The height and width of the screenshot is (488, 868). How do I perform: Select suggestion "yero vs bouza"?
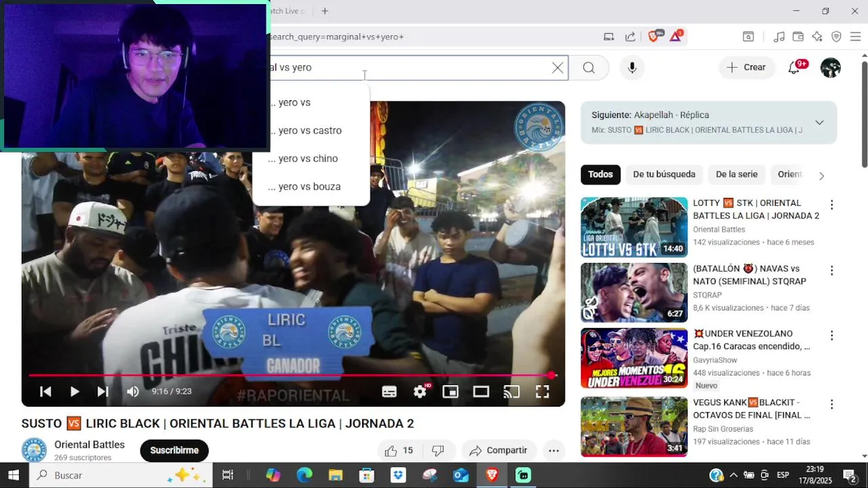(311, 186)
